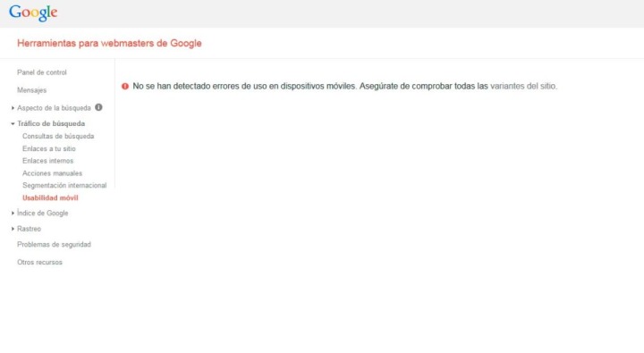
Task: Select Usabilidad móvil item
Action: click(50, 198)
